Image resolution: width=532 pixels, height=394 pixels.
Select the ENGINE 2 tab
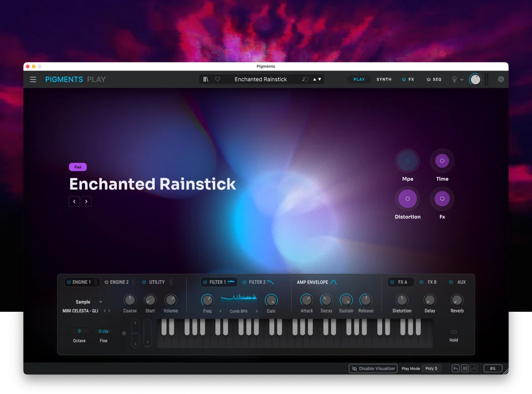pos(119,282)
